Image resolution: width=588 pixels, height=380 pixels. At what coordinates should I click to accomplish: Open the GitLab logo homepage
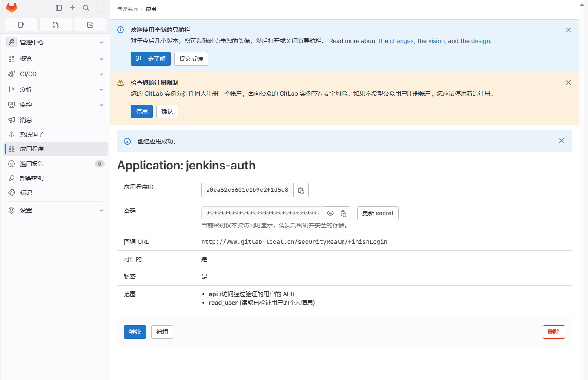pos(12,8)
